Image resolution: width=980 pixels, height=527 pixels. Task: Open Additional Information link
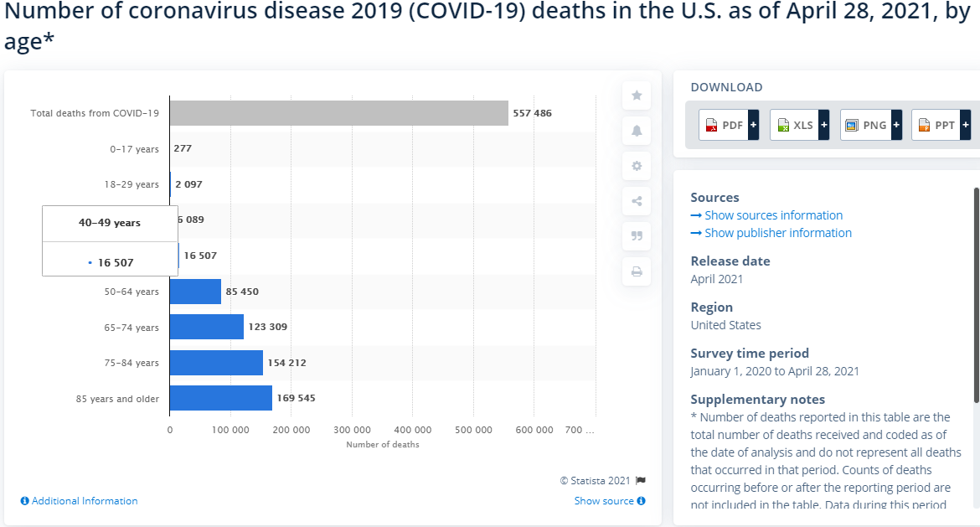(x=79, y=501)
